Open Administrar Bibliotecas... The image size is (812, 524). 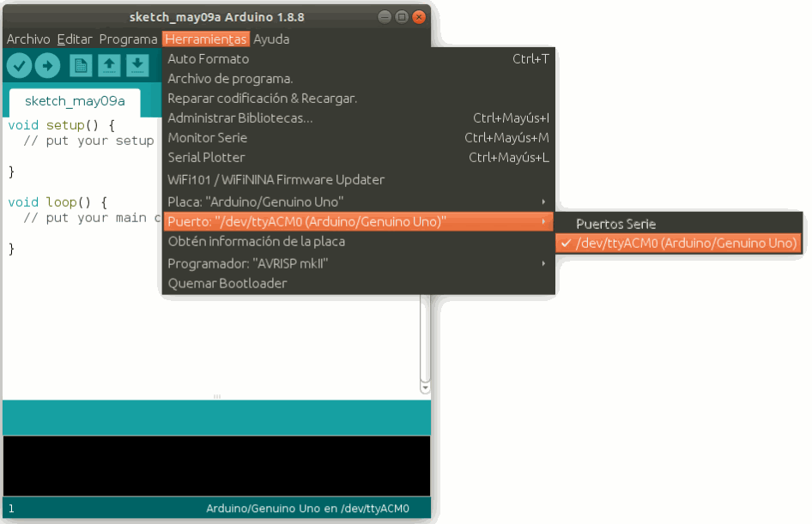358,118
